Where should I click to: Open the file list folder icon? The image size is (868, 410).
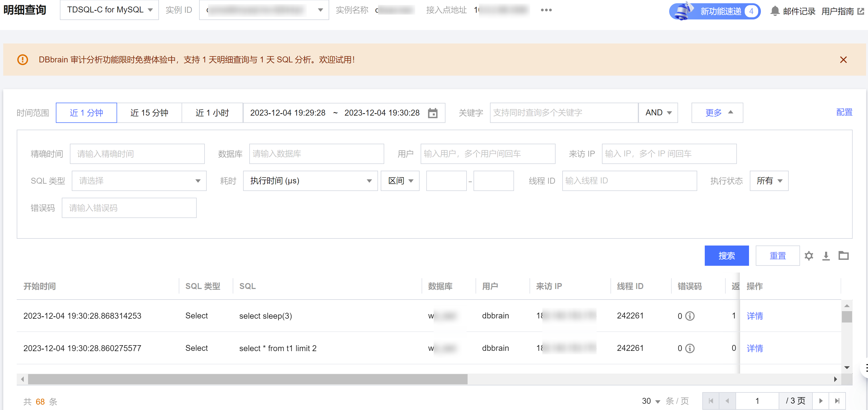(844, 256)
